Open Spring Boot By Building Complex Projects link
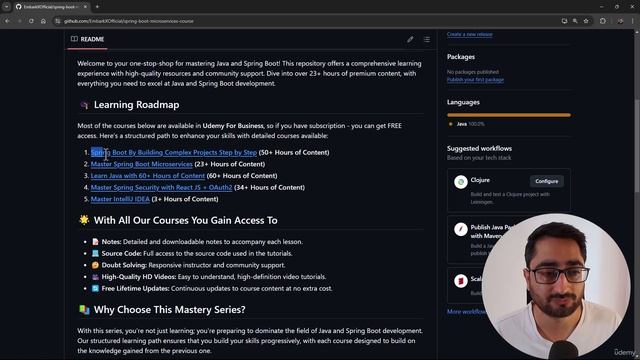This screenshot has height=360, width=640. 174,152
